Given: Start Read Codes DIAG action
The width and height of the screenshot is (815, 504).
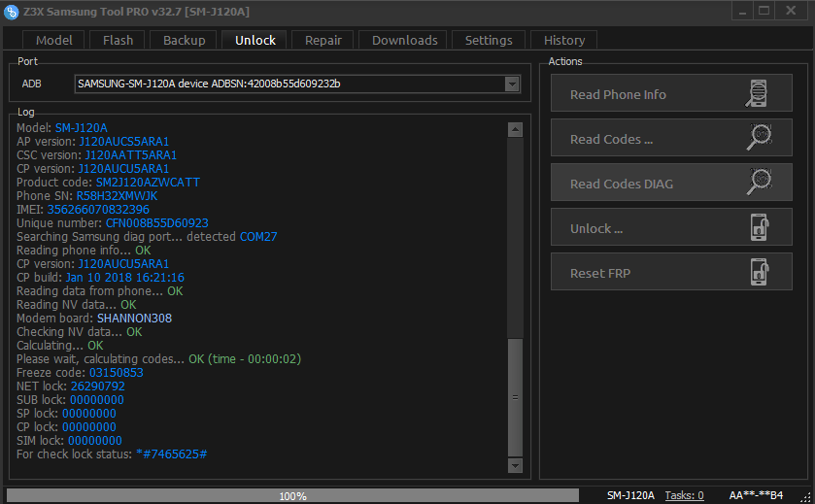Looking at the screenshot, I should tap(671, 183).
